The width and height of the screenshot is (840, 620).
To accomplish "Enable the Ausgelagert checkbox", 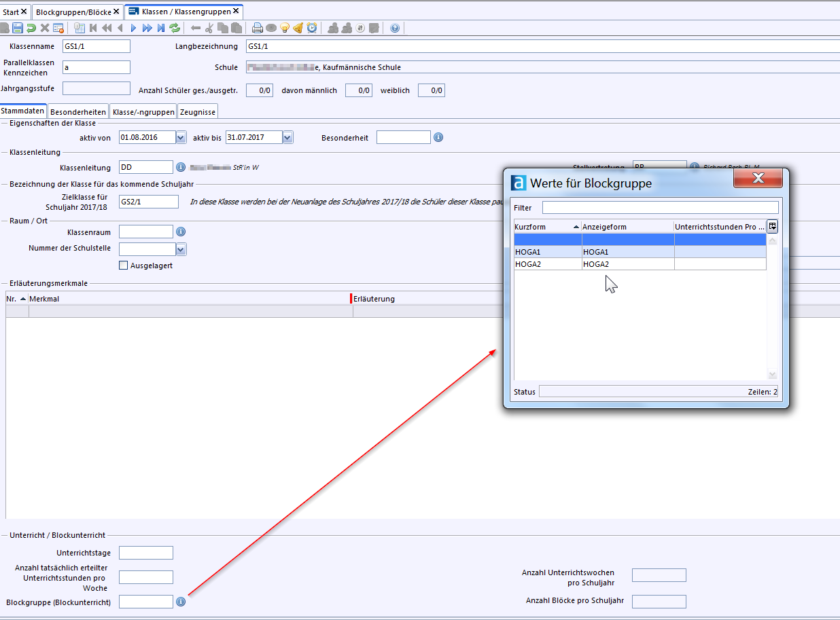I will pos(123,266).
